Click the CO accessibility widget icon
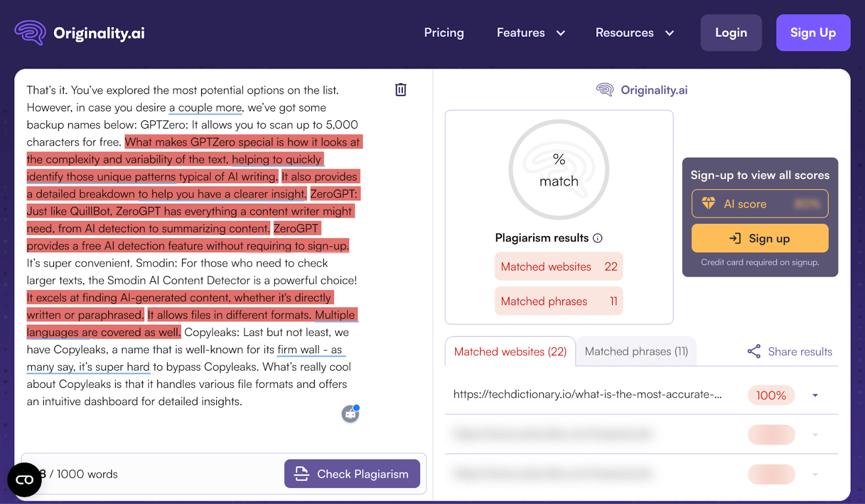The height and width of the screenshot is (504, 865). 24,480
